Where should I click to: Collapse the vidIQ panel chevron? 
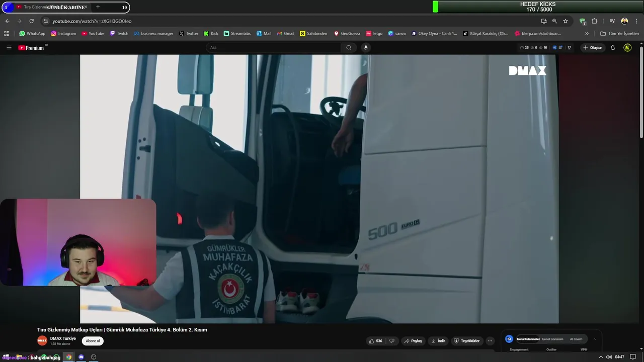594,339
